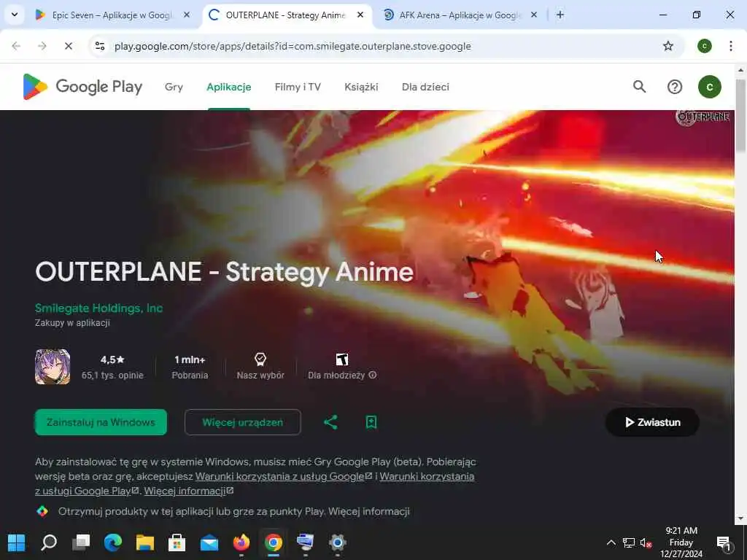Viewport: 747px width, 560px height.
Task: Click the 1 mln+ Pobrania text
Action: pos(190,367)
